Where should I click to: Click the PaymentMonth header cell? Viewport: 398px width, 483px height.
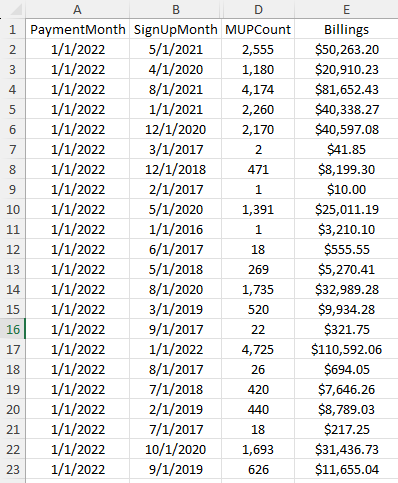pos(77,29)
